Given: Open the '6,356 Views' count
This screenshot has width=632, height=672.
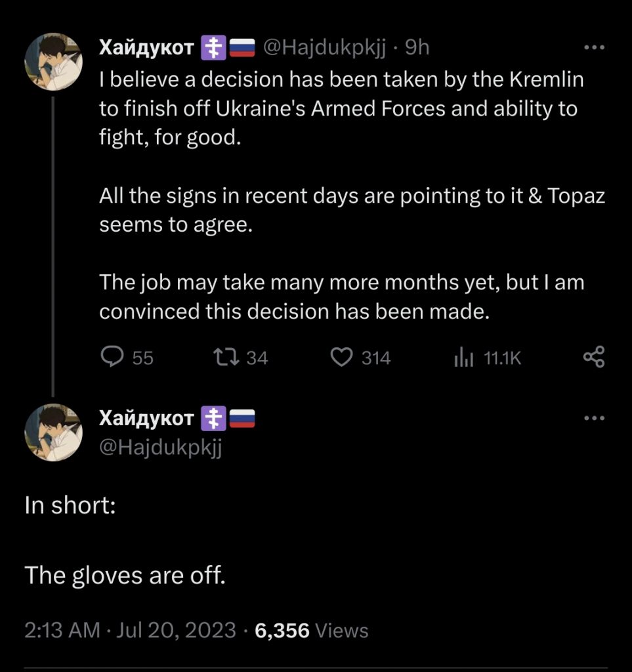Looking at the screenshot, I should (x=312, y=631).
